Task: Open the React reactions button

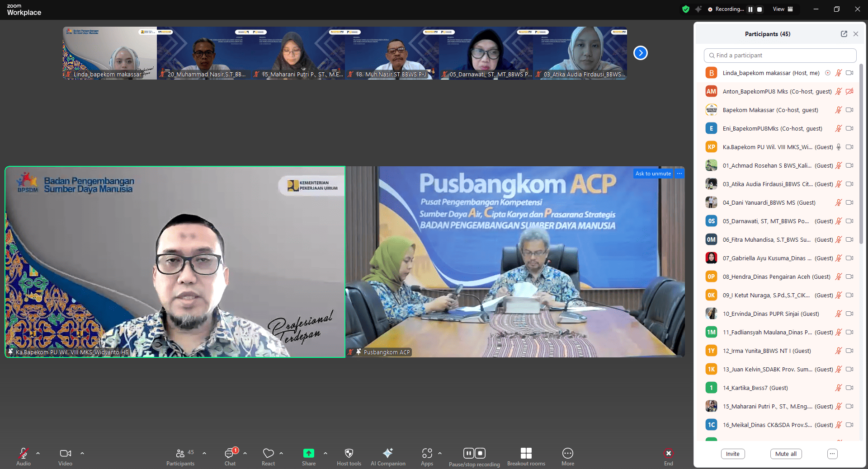Action: pos(269,456)
